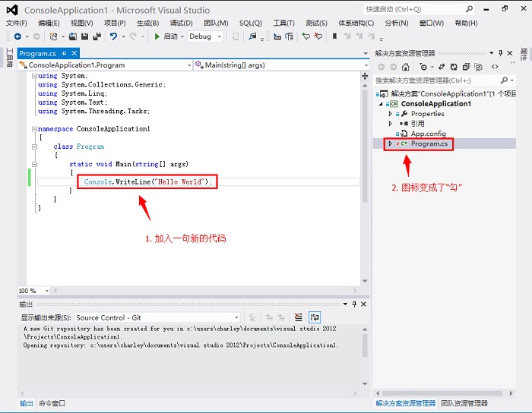Open the 编辑(E) menu

[49, 23]
